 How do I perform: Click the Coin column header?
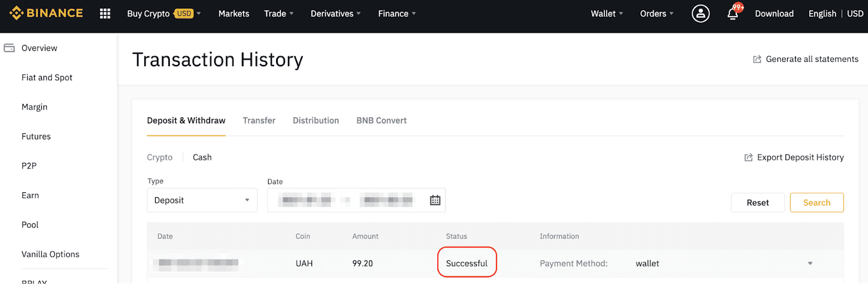(x=303, y=236)
